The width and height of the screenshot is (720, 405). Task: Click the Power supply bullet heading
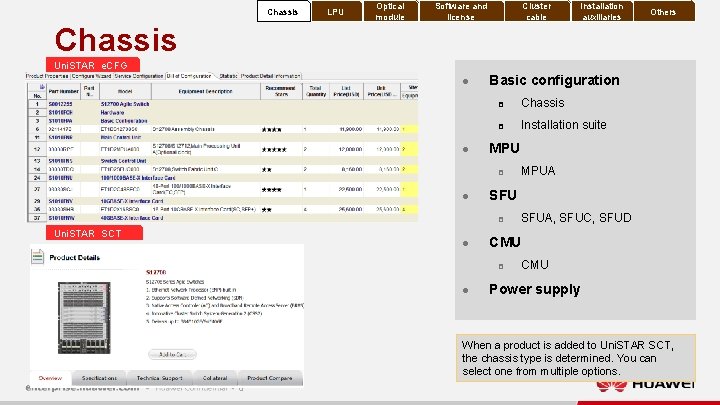534,289
